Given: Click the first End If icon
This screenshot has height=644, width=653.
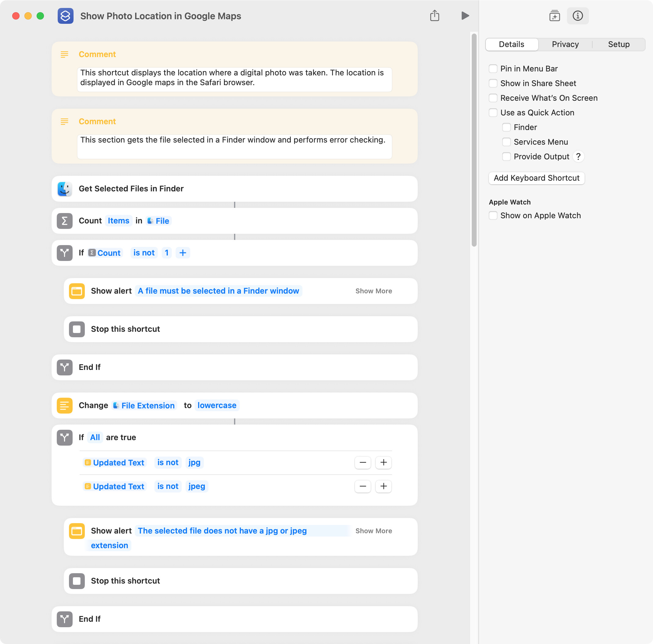Looking at the screenshot, I should 65,367.
